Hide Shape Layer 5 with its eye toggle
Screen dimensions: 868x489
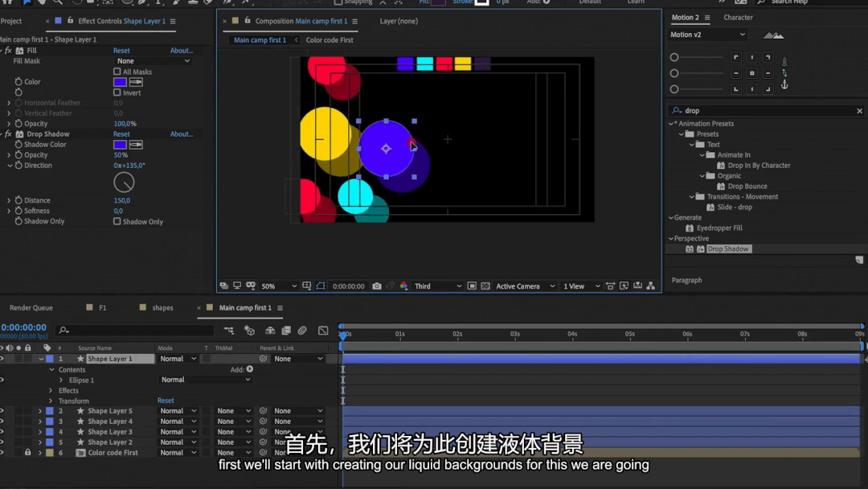click(2, 411)
